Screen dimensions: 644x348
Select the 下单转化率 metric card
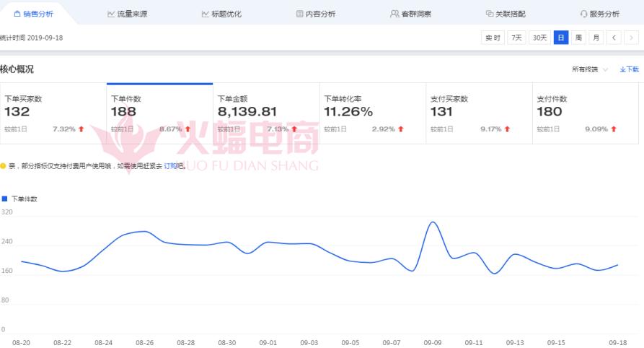[373, 113]
